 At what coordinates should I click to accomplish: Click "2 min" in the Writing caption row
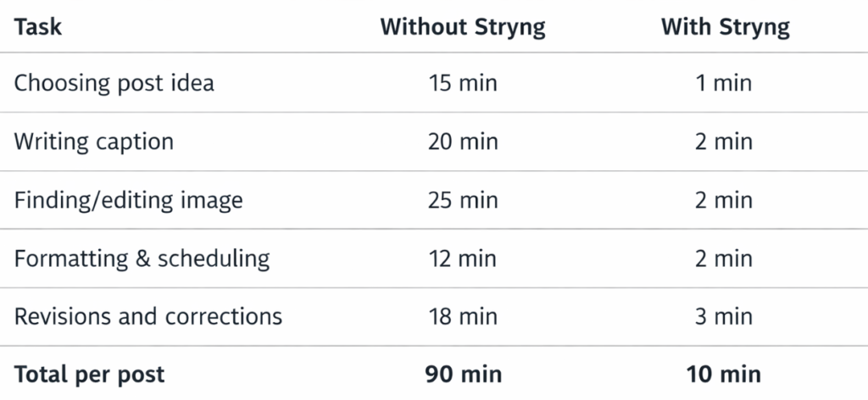(725, 142)
